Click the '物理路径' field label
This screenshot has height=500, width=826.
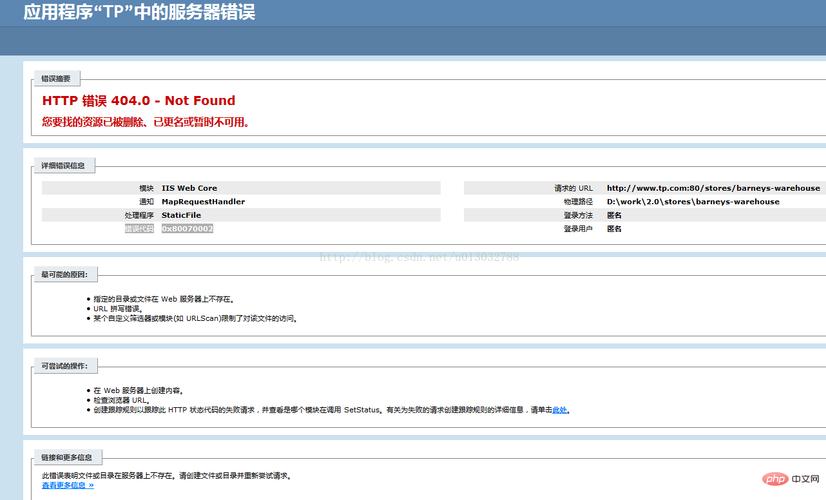point(578,202)
